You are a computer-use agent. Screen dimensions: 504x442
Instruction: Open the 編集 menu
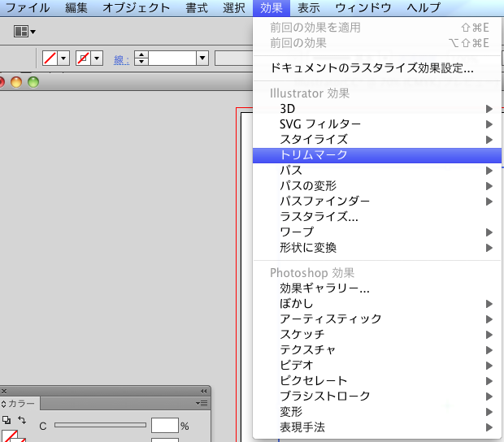click(76, 7)
